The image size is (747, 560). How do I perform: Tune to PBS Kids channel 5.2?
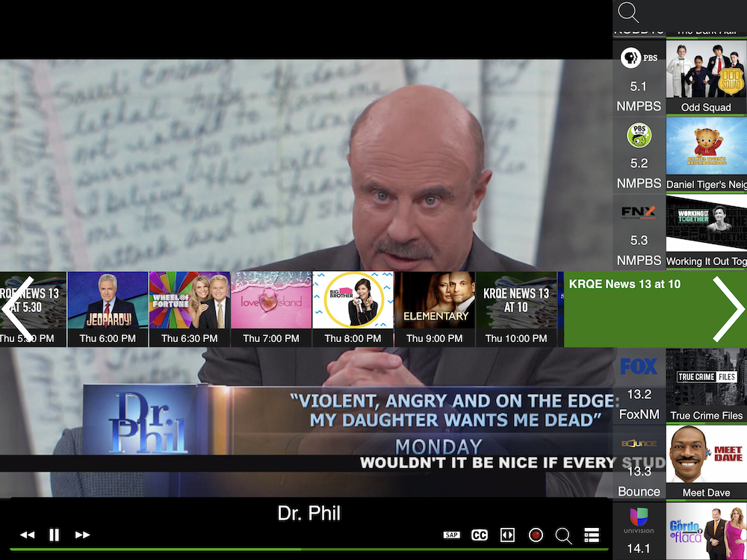pyautogui.click(x=639, y=155)
